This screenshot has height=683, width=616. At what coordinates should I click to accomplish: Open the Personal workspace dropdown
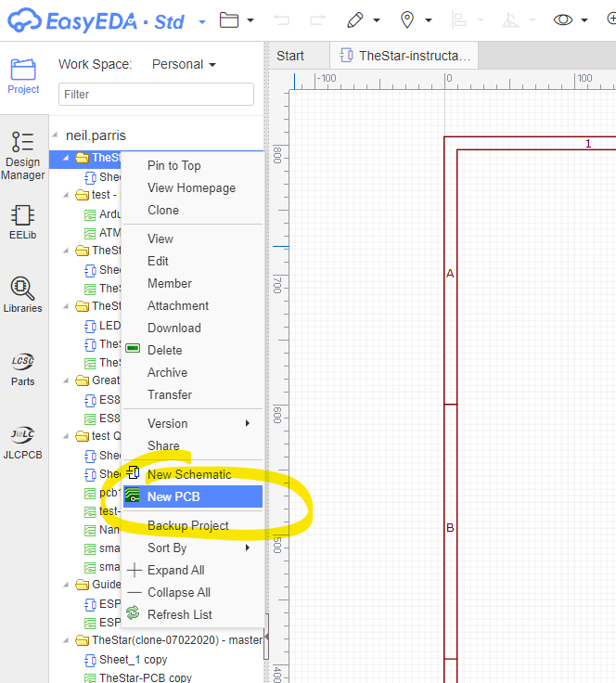(184, 64)
